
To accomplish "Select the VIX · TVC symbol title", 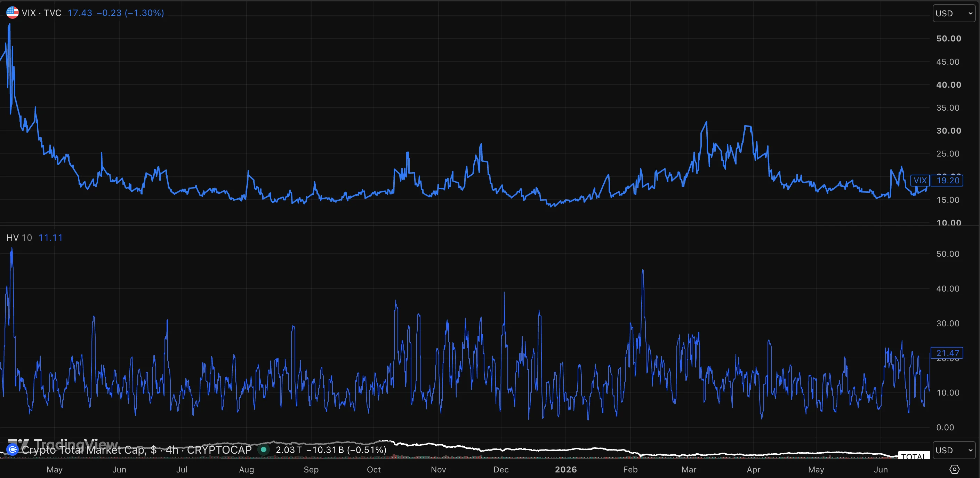I will tap(41, 13).
